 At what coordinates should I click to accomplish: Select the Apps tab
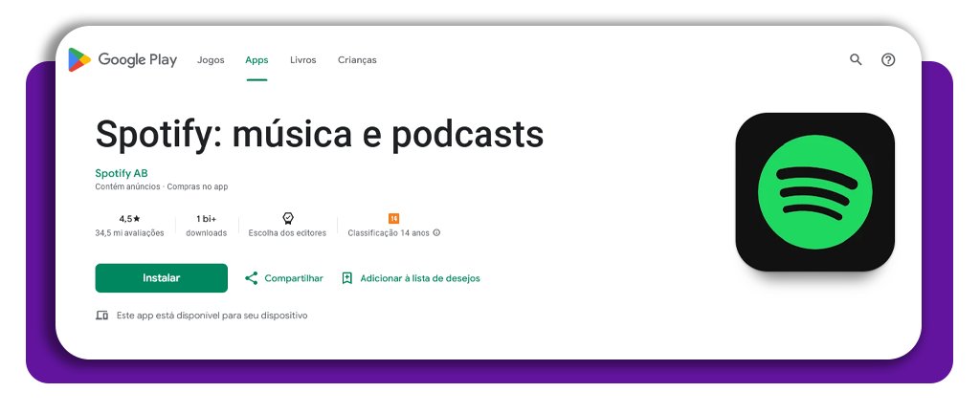256,60
